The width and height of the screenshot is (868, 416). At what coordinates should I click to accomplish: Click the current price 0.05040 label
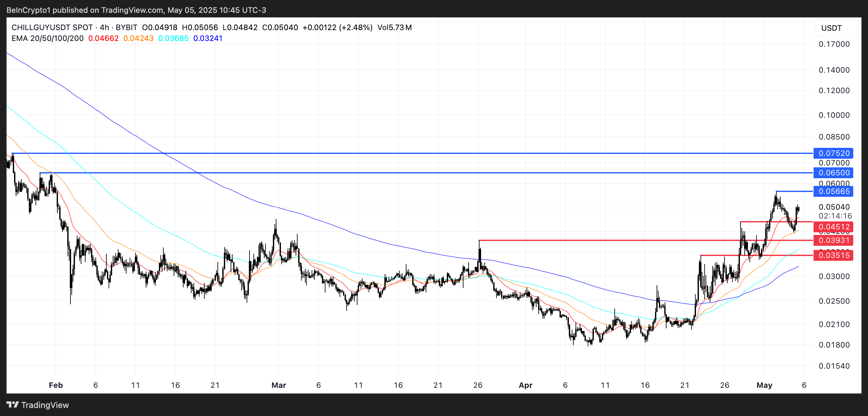point(834,207)
